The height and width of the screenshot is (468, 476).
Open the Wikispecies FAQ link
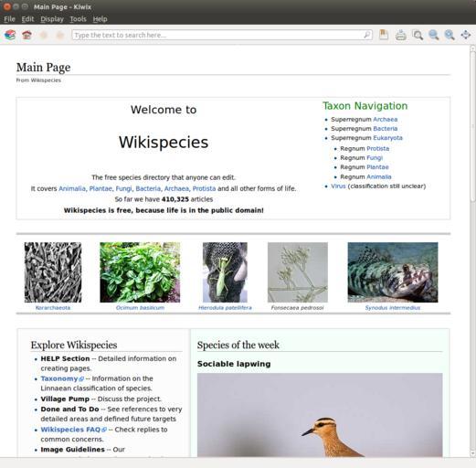[x=70, y=430]
